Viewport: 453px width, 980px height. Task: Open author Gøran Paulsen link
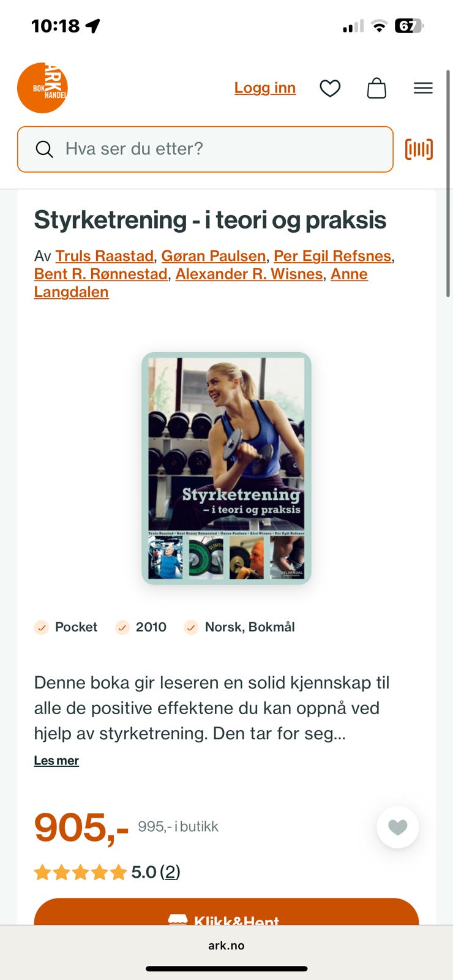tap(214, 255)
